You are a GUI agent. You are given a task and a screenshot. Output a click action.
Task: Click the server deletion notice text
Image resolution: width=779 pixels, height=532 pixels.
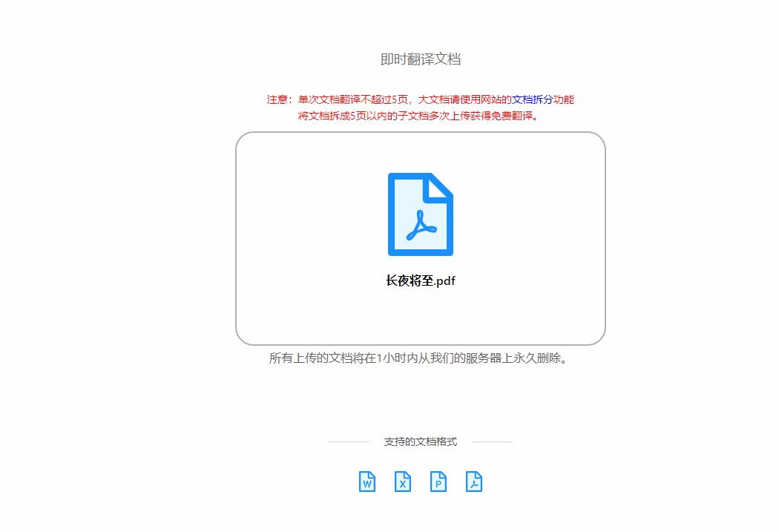tap(421, 358)
